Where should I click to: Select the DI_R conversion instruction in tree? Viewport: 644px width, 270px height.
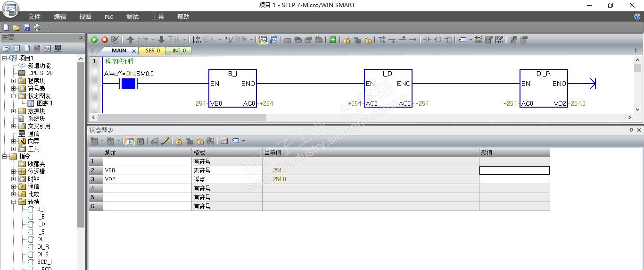pos(43,247)
